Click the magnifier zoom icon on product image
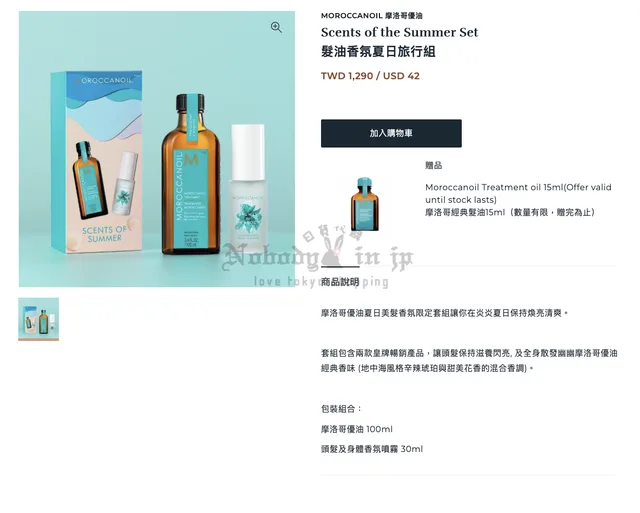The image size is (640, 513). 276,27
